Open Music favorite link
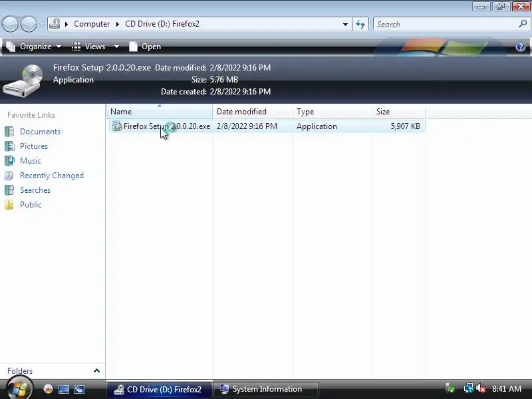The image size is (532, 399). (31, 161)
